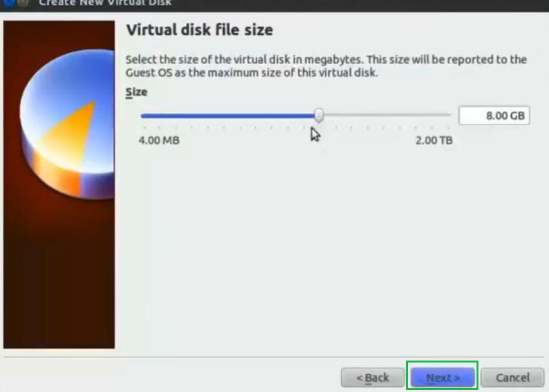Viewport: 549px width, 392px height.
Task: Click the pie chart disk illustration
Action: [x=67, y=124]
